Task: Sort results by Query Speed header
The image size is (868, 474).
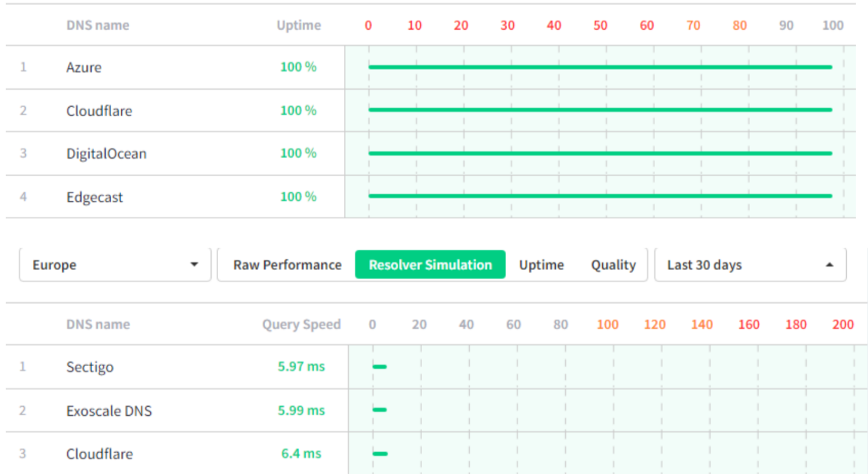Action: pyautogui.click(x=301, y=324)
